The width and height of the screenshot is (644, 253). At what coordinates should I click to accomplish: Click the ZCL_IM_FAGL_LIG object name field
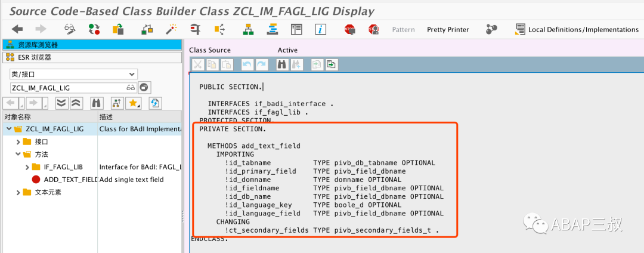point(68,88)
